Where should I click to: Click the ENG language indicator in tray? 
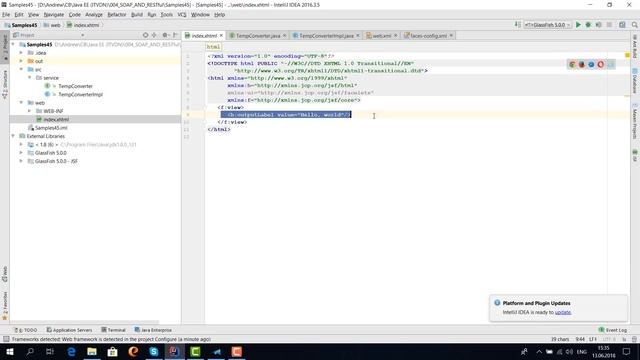pyautogui.click(x=582, y=351)
